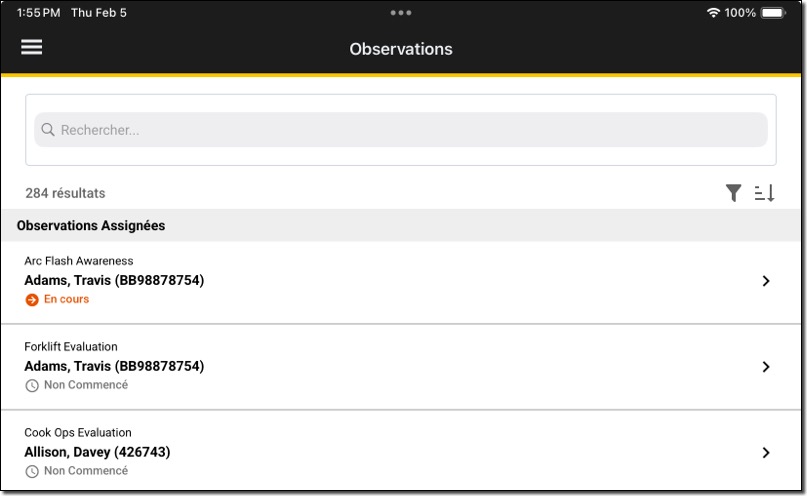Expand the Cook Ops Evaluation row chevron
807x496 pixels.
point(766,452)
